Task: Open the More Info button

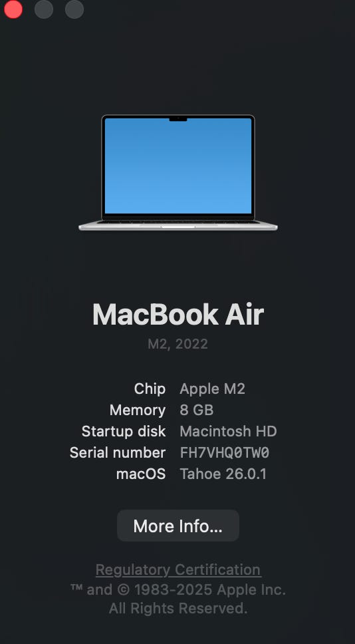Action: (177, 526)
